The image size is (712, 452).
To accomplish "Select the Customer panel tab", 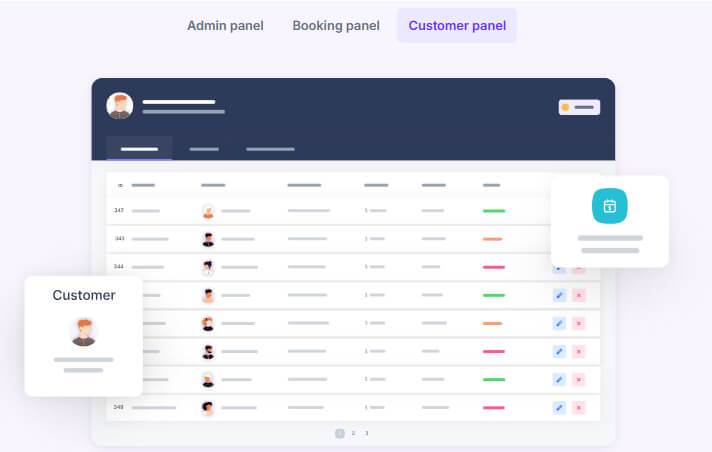I will 457,25.
